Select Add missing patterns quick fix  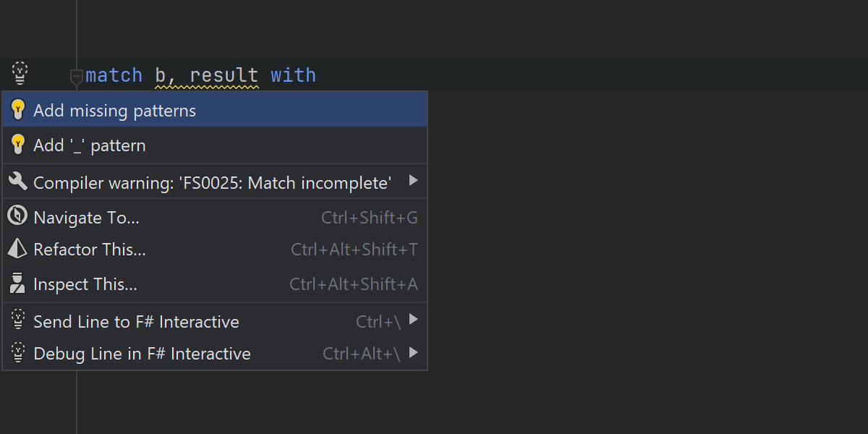point(114,111)
